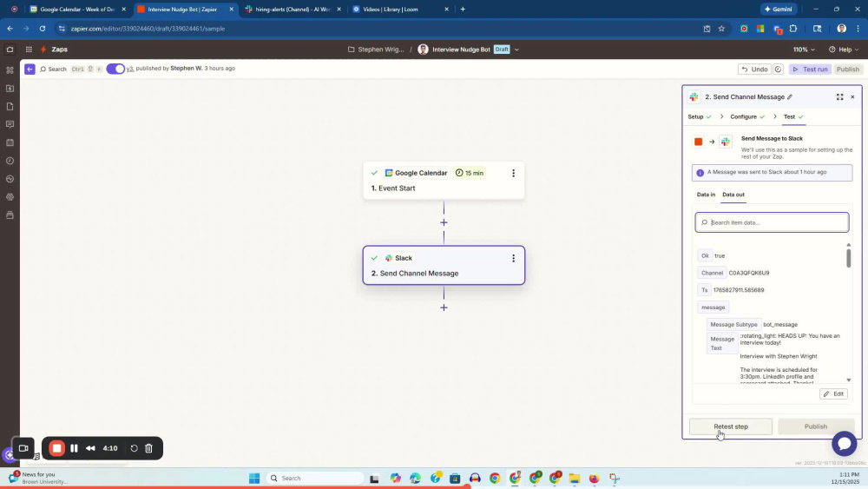Image resolution: width=868 pixels, height=489 pixels.
Task: Select the Data out tab
Action: click(x=733, y=195)
